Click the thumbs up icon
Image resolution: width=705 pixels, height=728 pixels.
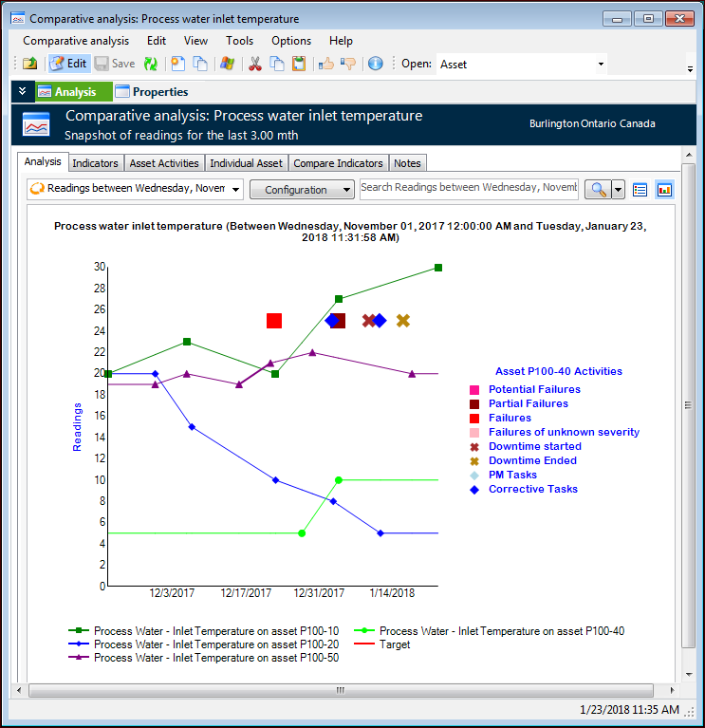pos(325,64)
